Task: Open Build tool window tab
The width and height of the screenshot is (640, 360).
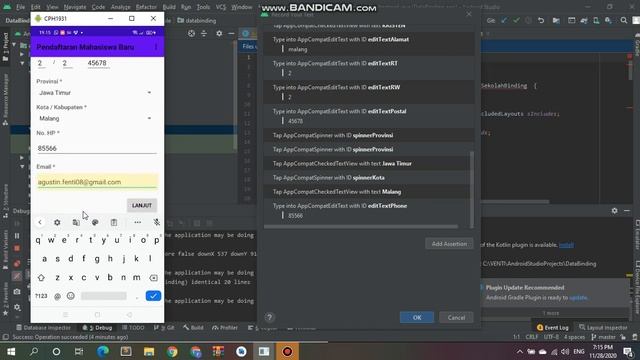Action: click(x=193, y=328)
